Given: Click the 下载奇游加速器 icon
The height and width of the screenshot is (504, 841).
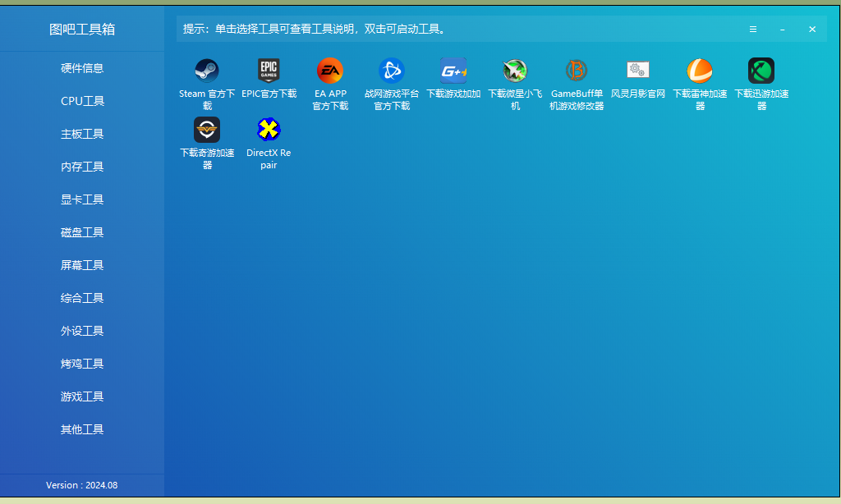Looking at the screenshot, I should (x=207, y=130).
